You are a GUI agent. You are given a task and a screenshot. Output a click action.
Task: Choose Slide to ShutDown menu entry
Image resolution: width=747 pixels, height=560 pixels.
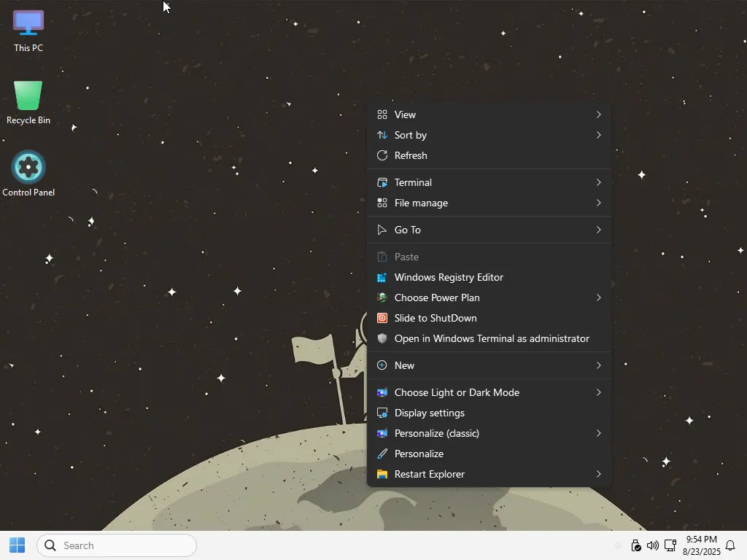coord(489,318)
